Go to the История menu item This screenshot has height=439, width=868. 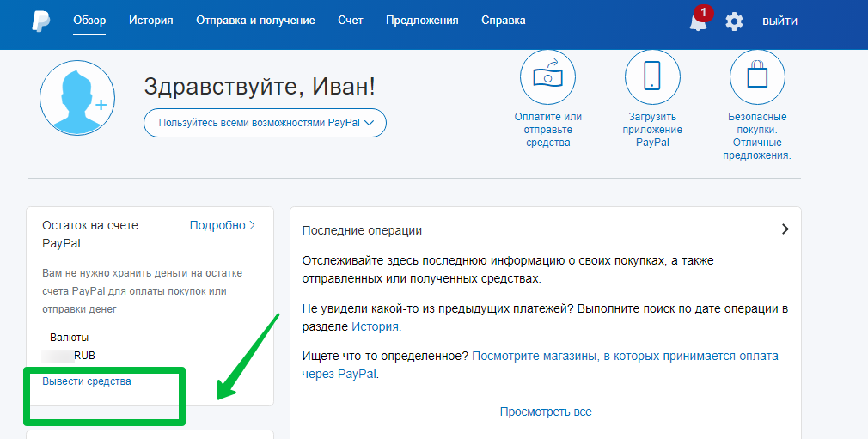(x=150, y=21)
